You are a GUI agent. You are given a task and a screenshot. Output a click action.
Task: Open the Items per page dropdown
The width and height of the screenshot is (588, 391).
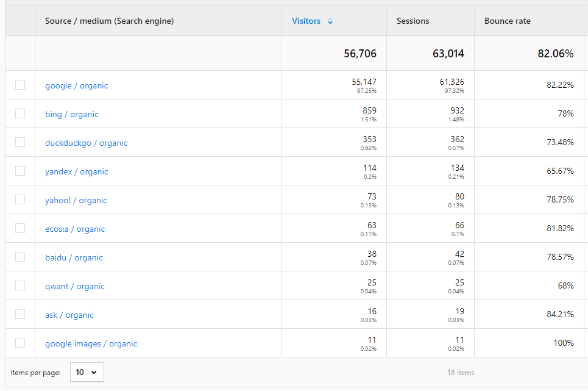87,372
